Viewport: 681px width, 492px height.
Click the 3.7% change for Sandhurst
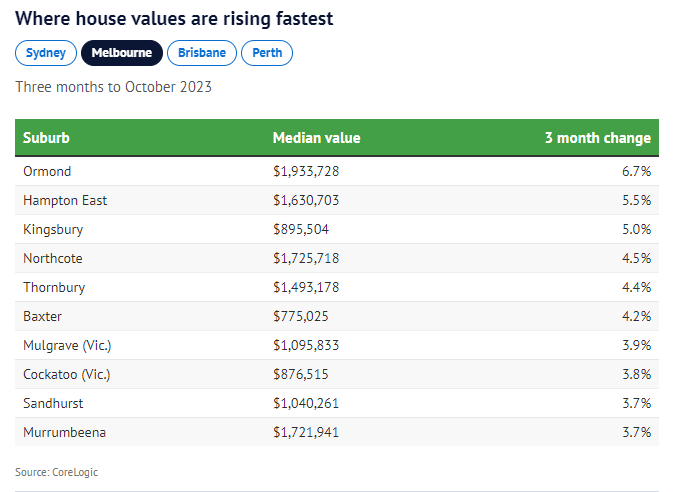[637, 403]
